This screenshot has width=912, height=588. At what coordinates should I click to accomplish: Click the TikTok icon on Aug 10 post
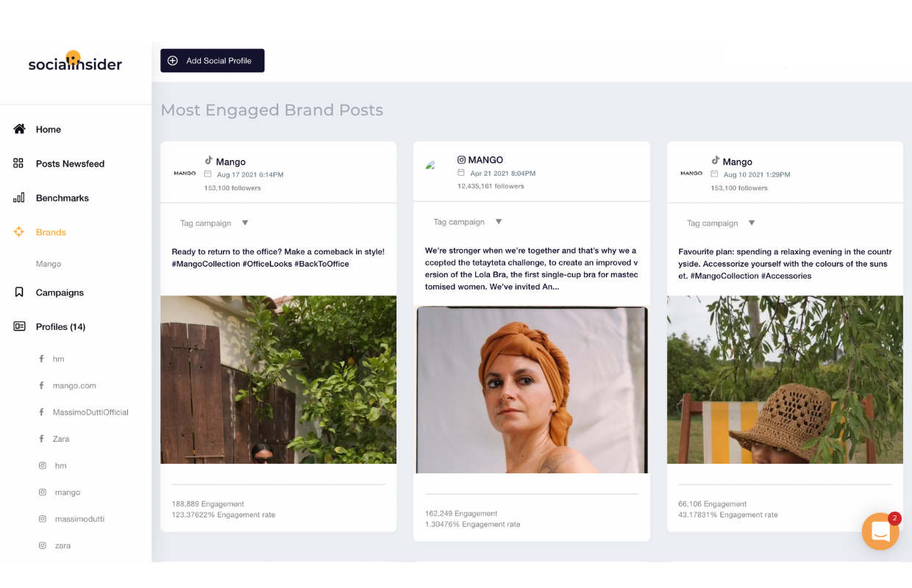coord(716,161)
